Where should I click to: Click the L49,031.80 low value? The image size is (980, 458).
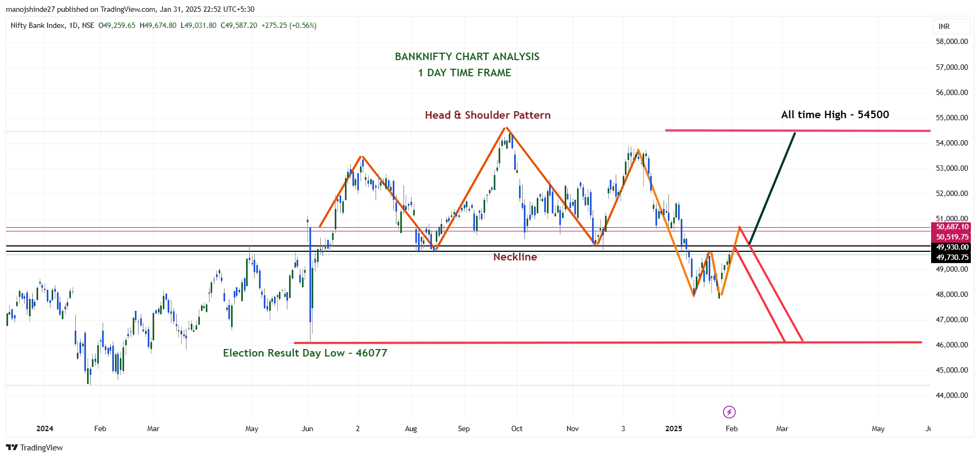(199, 25)
